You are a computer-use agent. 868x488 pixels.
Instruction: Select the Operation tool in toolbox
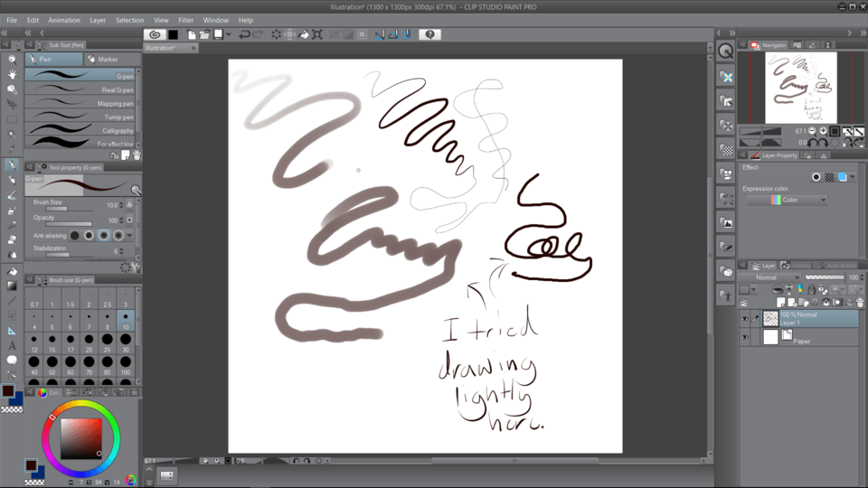[12, 89]
